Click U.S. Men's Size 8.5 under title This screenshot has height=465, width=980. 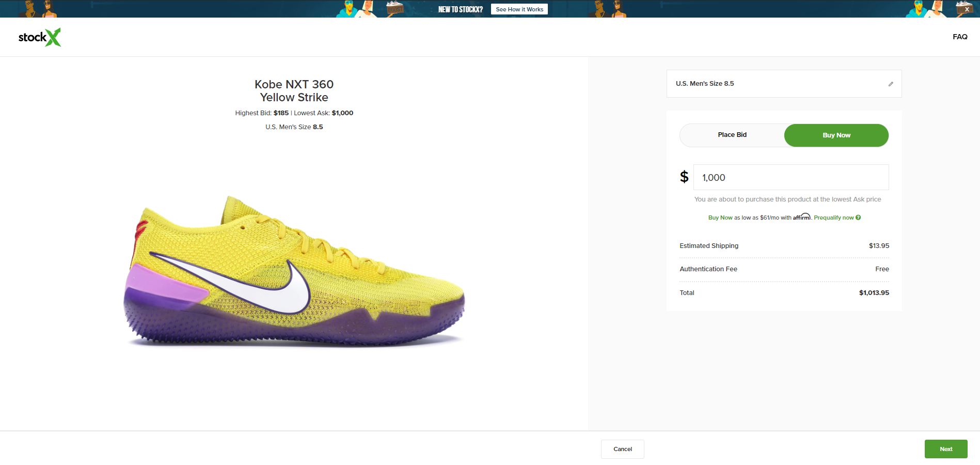294,127
